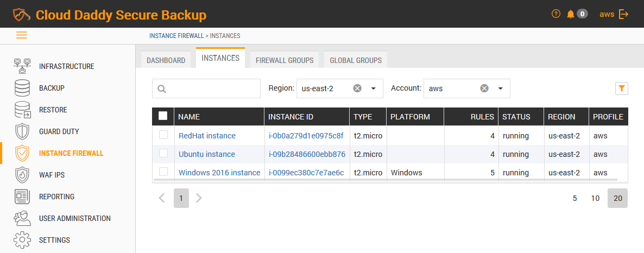Open the hamburger menu icon

(22, 35)
